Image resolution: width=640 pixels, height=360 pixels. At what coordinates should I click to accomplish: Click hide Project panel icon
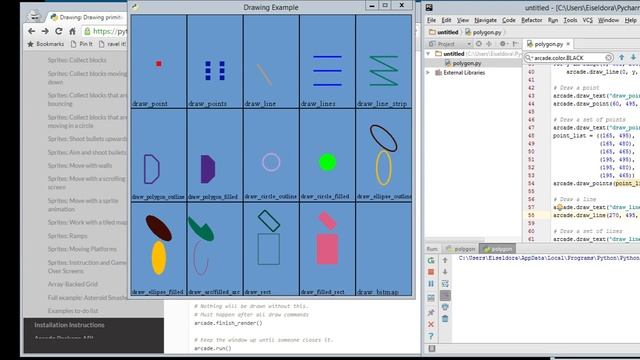pyautogui.click(x=516, y=44)
